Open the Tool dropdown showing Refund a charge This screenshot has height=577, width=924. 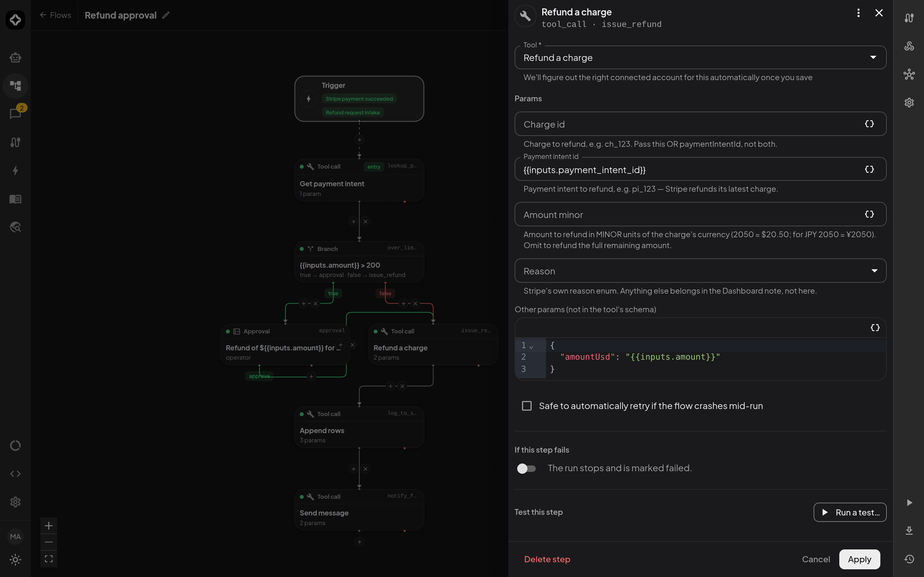(x=700, y=58)
